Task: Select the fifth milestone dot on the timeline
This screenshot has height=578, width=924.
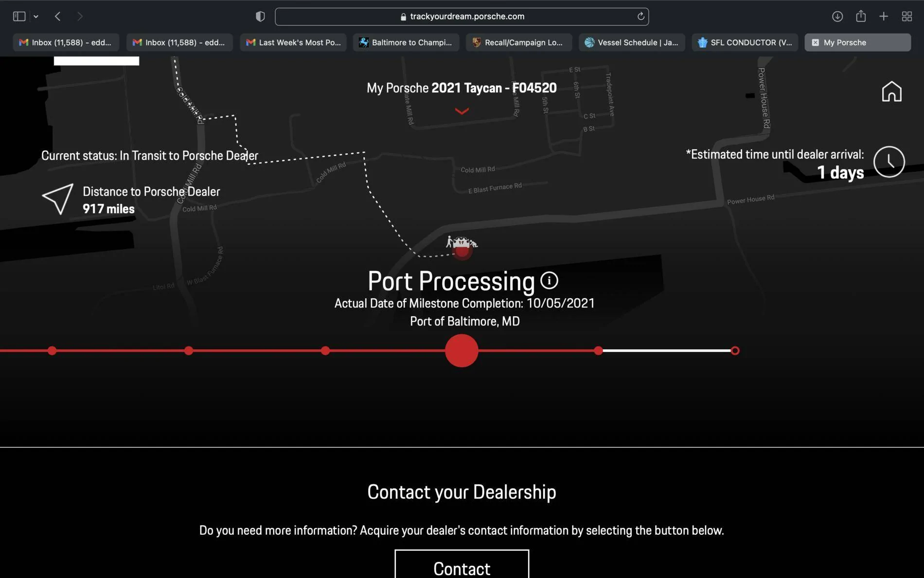Action: point(598,350)
